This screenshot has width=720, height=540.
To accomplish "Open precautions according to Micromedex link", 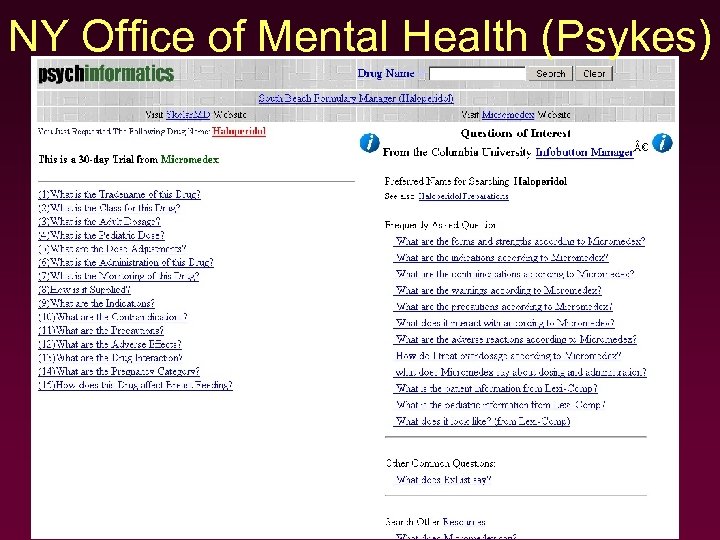I will pyautogui.click(x=504, y=307).
